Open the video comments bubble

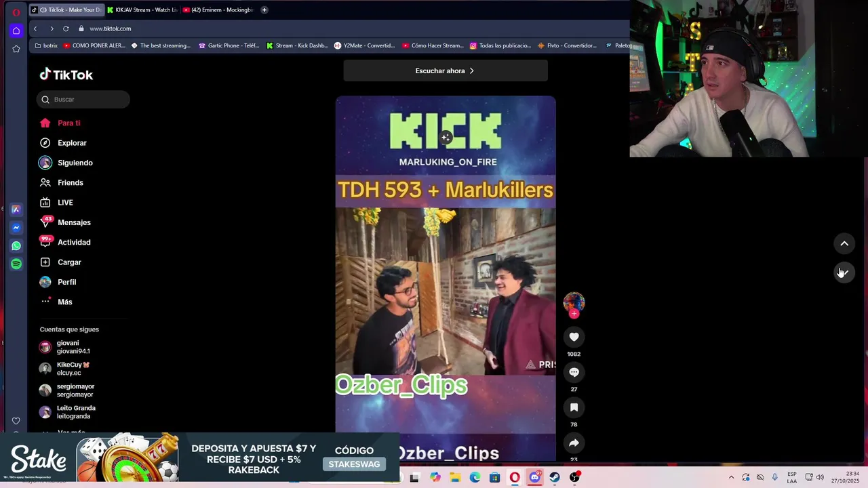click(x=574, y=372)
